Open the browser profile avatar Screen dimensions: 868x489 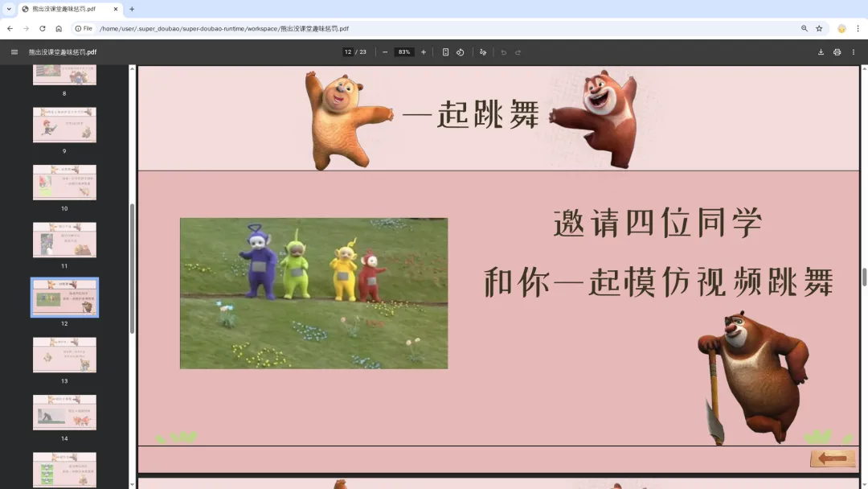(x=841, y=28)
